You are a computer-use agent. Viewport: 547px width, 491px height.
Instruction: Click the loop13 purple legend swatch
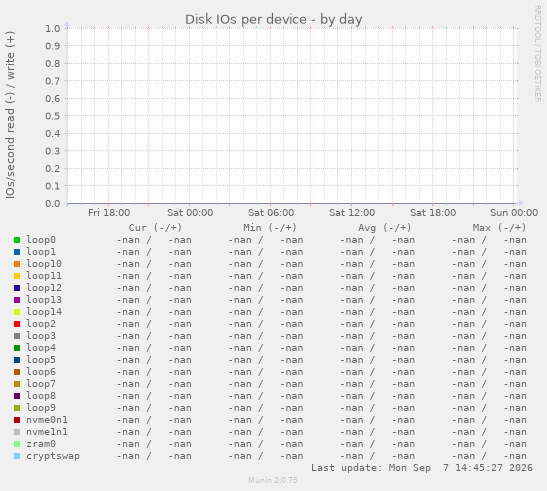pyautogui.click(x=17, y=300)
